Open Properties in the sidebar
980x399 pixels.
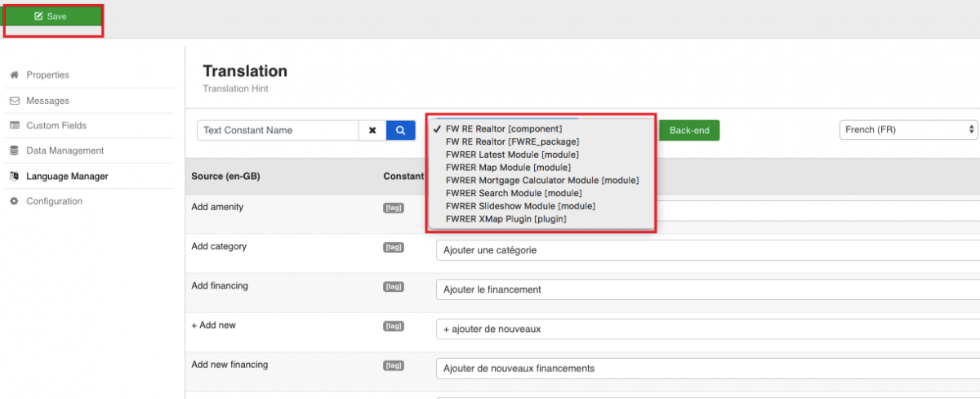(x=47, y=75)
